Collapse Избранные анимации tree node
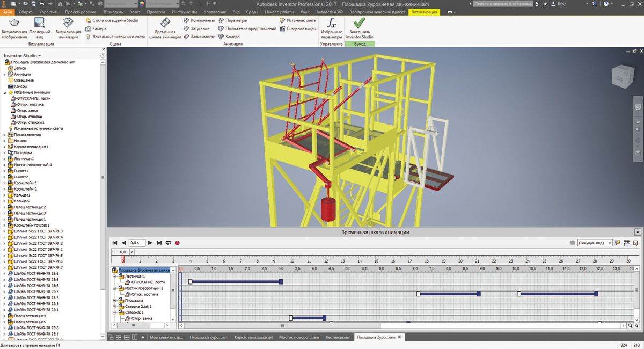The image size is (644, 349). (x=5, y=92)
